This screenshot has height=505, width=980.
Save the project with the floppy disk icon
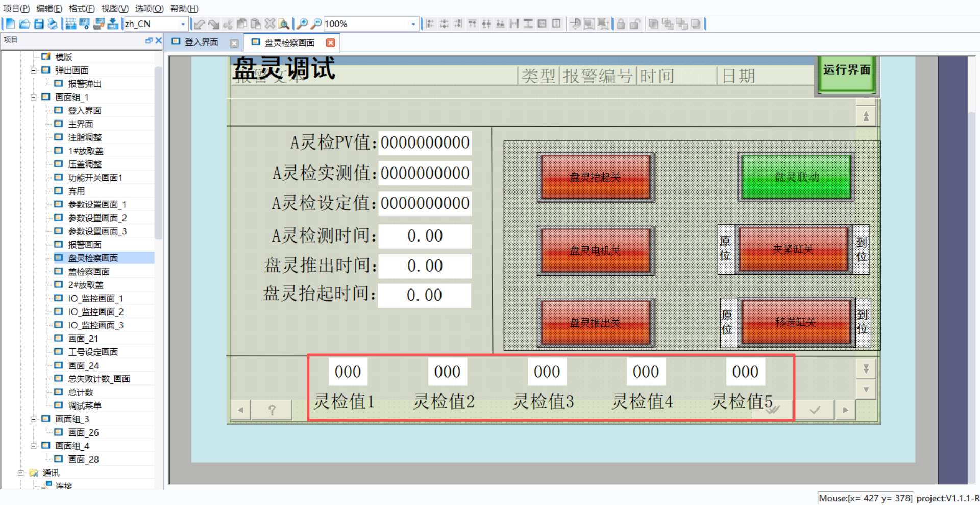39,23
